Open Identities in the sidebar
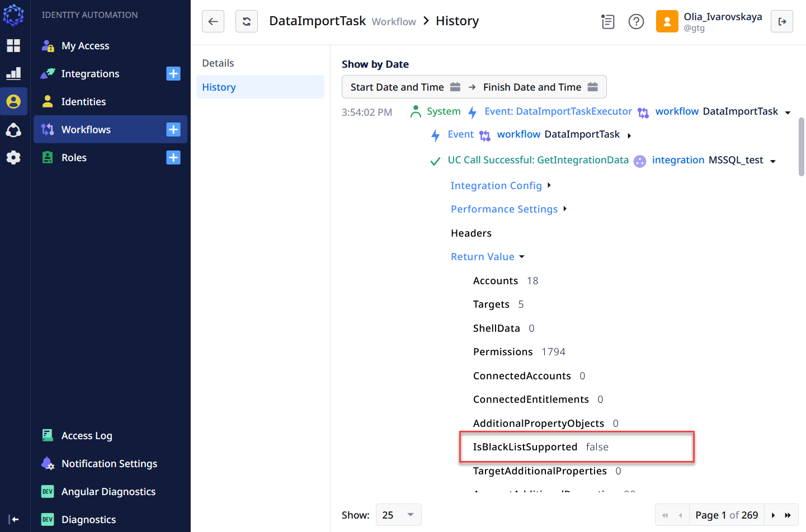Screen dimensions: 806x532 pos(110,101)
